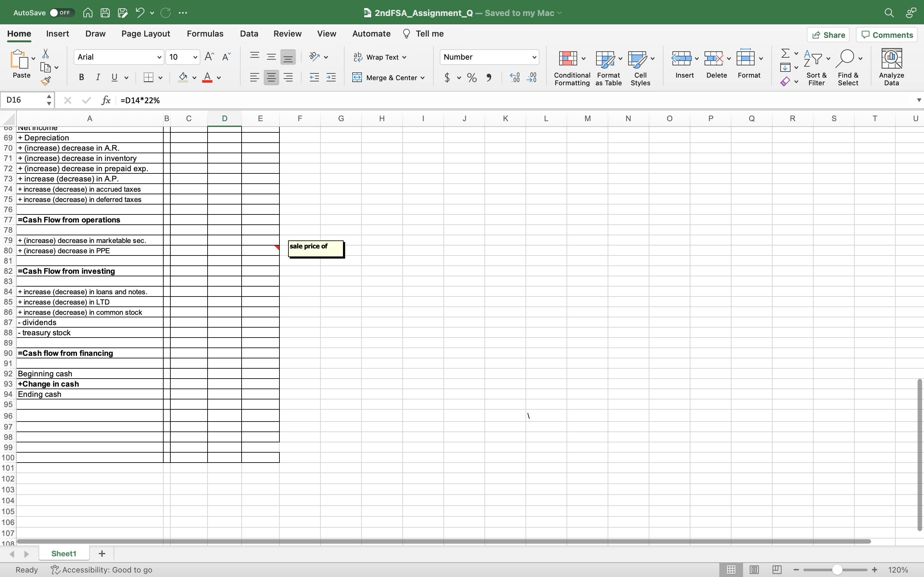The width and height of the screenshot is (924, 577).
Task: Click the Format Painter brush icon
Action: pyautogui.click(x=46, y=81)
